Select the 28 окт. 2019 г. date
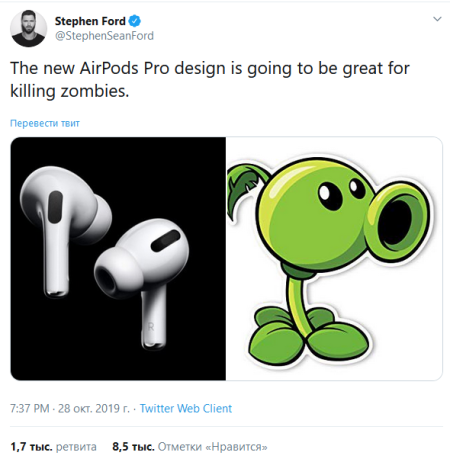The image size is (450, 462). (94, 408)
